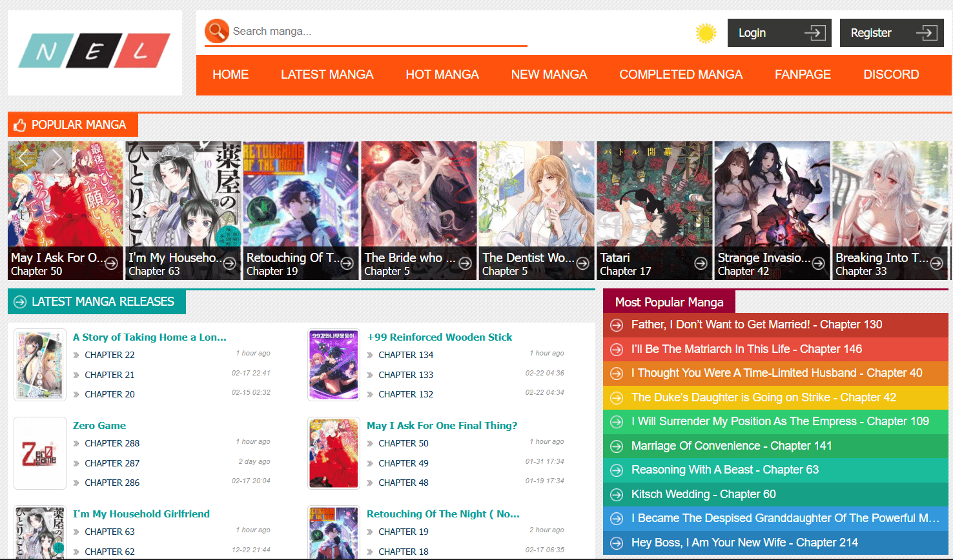Go to the HOME menu item
953x560 pixels.
click(231, 75)
